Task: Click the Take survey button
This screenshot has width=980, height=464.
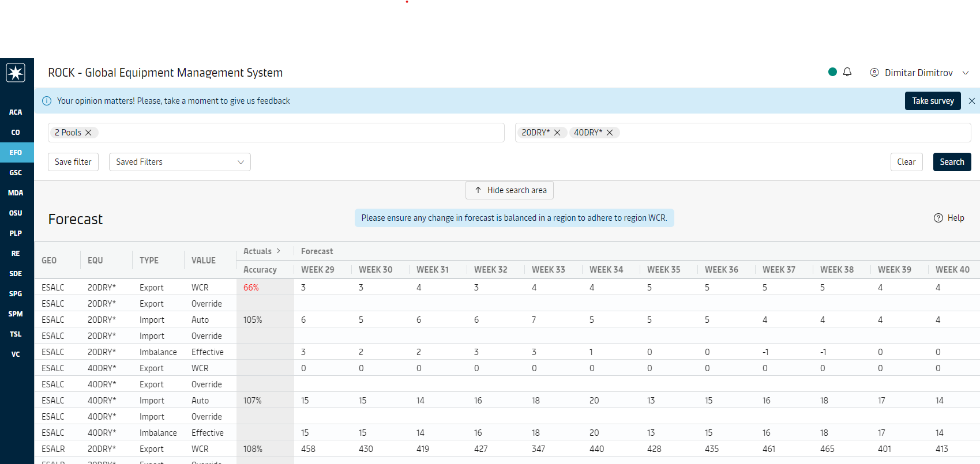Action: [932, 101]
